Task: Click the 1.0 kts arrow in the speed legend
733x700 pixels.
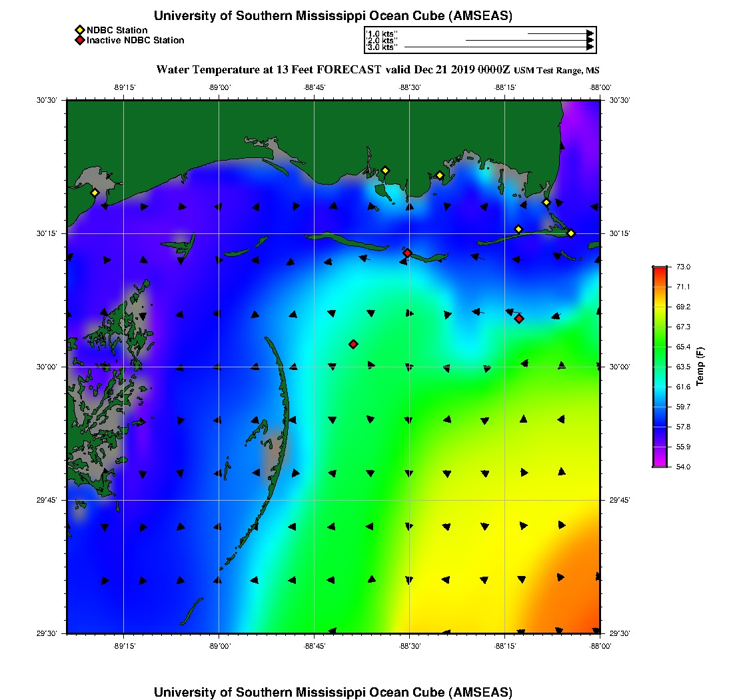Action: [x=560, y=33]
